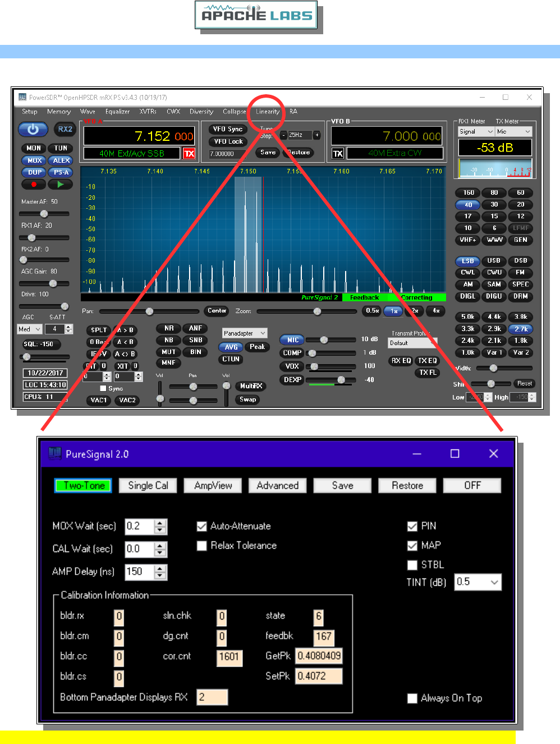560x744 pixels.
Task: Select the 2.7k filter button
Action: (521, 329)
